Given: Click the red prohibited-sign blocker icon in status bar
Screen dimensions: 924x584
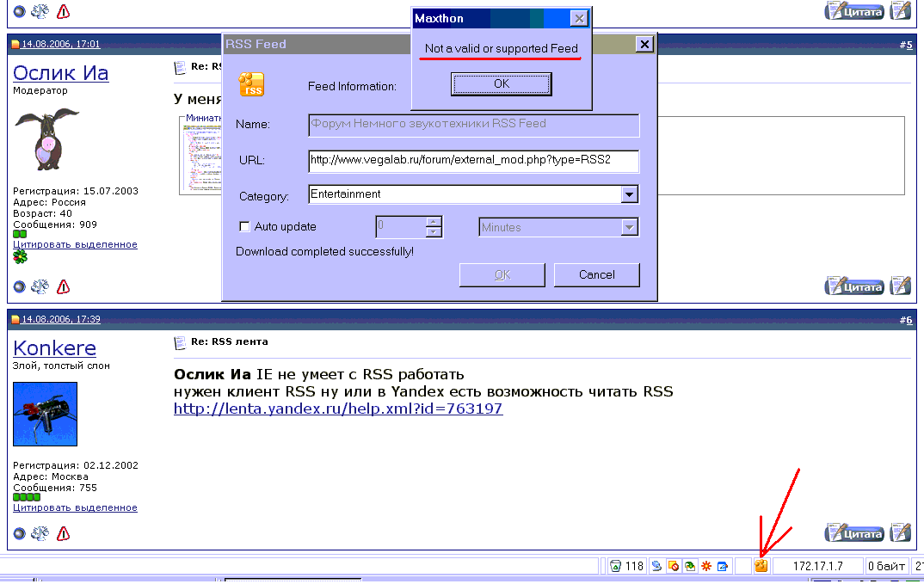Looking at the screenshot, I should click(x=673, y=566).
